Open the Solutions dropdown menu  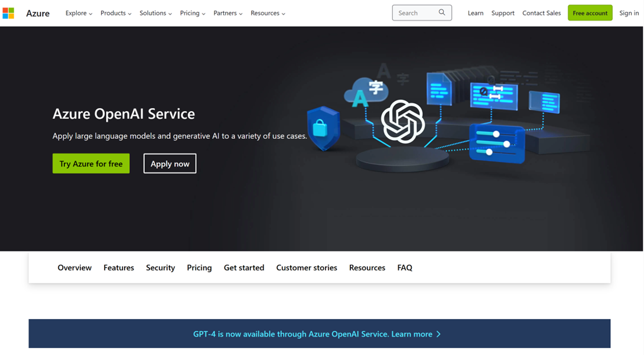pos(155,13)
